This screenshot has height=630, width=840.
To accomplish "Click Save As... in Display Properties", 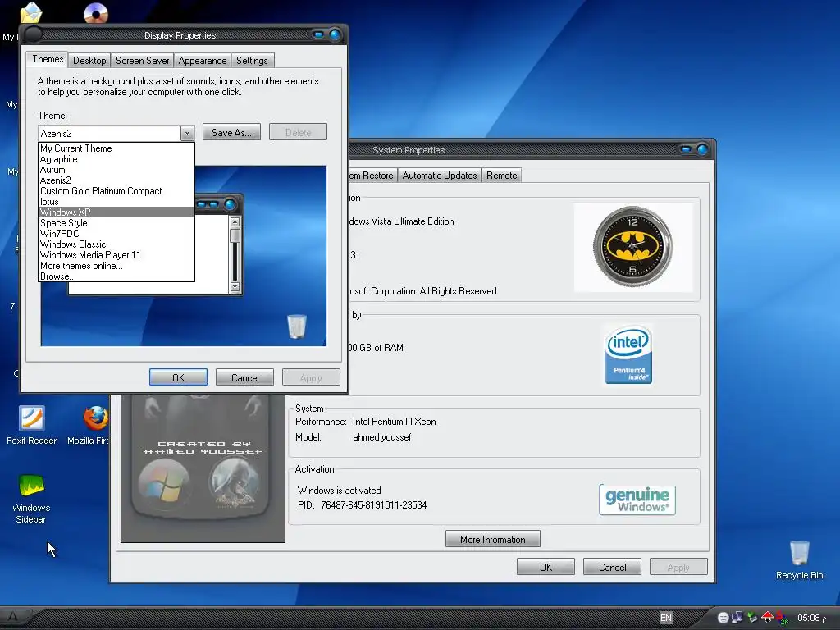I will 231,132.
